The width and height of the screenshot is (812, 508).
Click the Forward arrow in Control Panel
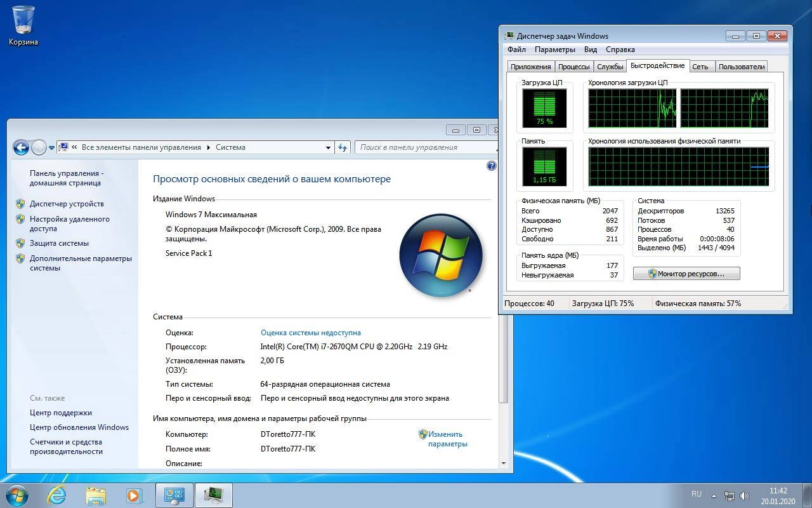point(39,147)
